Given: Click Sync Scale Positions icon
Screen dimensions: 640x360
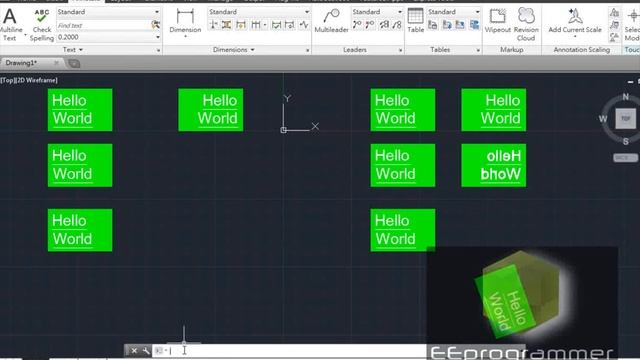Looking at the screenshot, I should coord(614,38).
